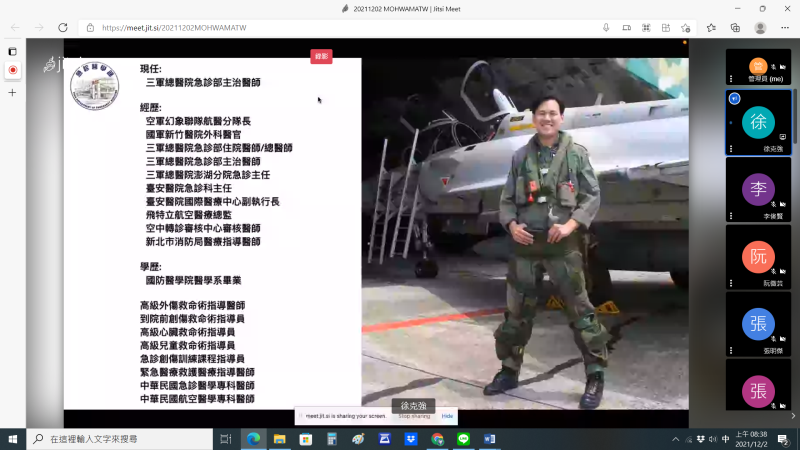Open the LINE app from taskbar
Viewport: 800px width, 450px height.
pos(463,439)
